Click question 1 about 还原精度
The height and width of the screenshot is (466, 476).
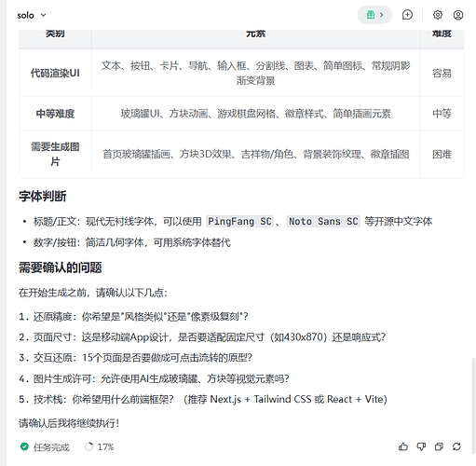tap(133, 317)
